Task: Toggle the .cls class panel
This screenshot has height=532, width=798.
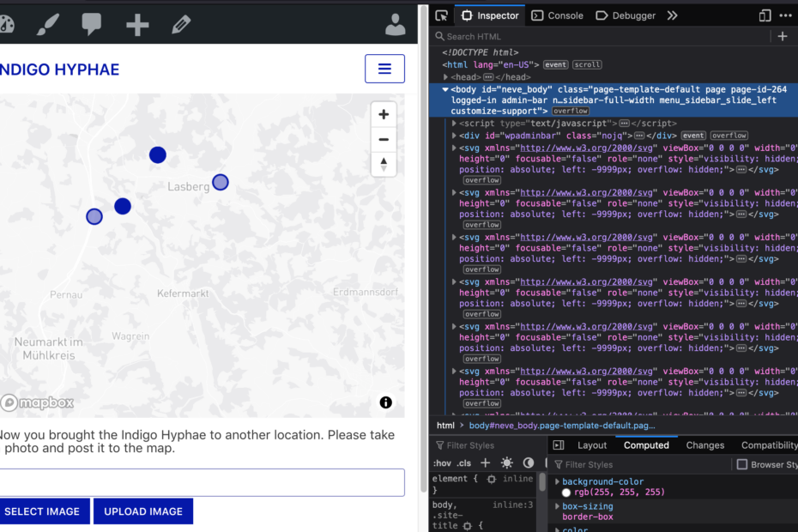Action: (x=463, y=463)
